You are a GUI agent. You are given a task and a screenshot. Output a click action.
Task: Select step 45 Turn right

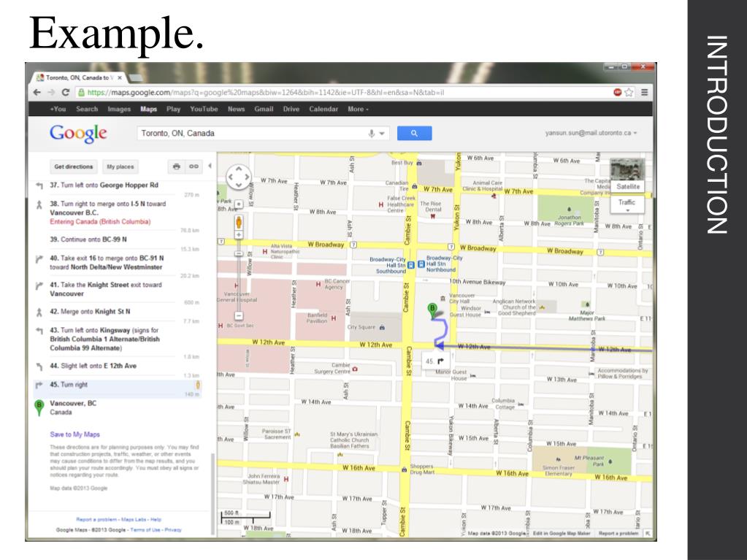click(x=118, y=388)
